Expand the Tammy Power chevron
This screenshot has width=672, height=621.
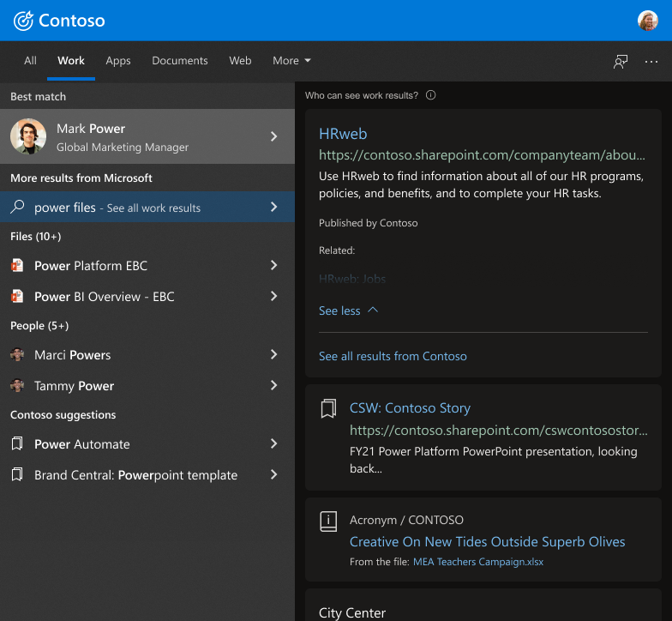click(274, 386)
